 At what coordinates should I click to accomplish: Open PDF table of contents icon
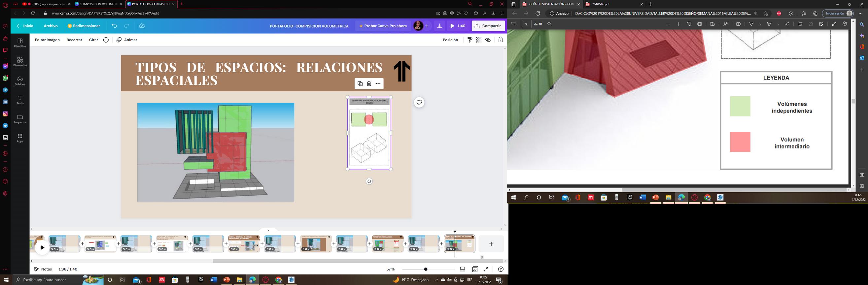coord(513,24)
